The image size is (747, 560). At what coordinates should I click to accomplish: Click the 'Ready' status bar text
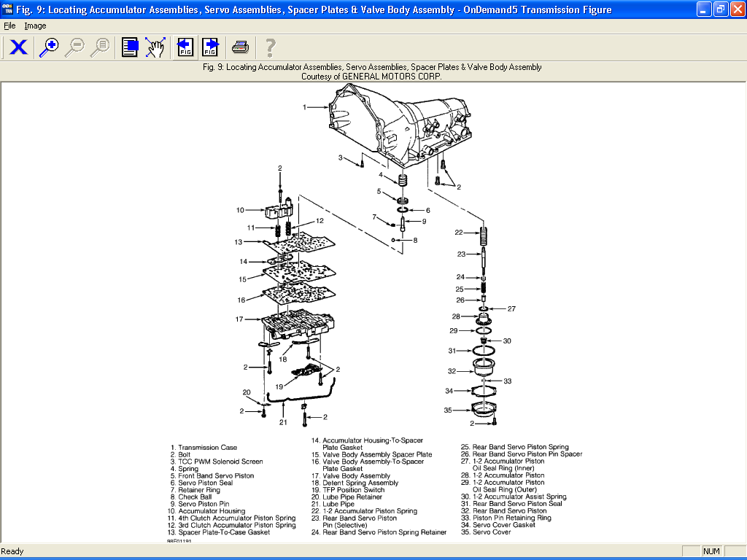pyautogui.click(x=12, y=551)
